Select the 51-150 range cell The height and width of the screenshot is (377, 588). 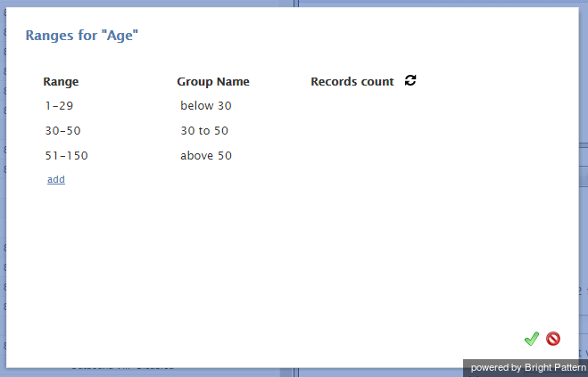66,155
